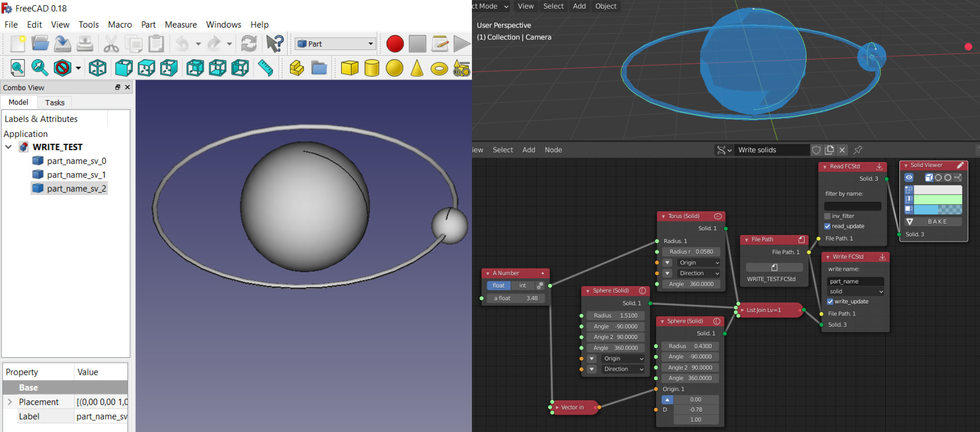Open the solid type dropdown
Screen dimensions: 980x432
[x=855, y=292]
